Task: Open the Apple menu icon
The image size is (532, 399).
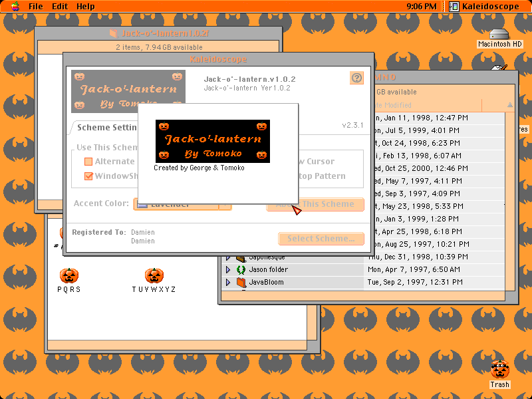Action: [x=15, y=6]
